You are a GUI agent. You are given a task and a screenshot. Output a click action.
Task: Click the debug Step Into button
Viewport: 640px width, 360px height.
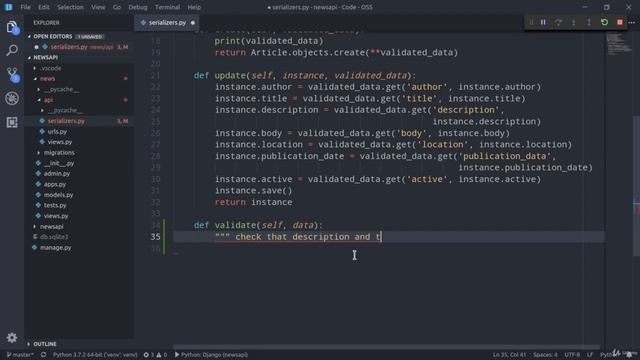(573, 22)
